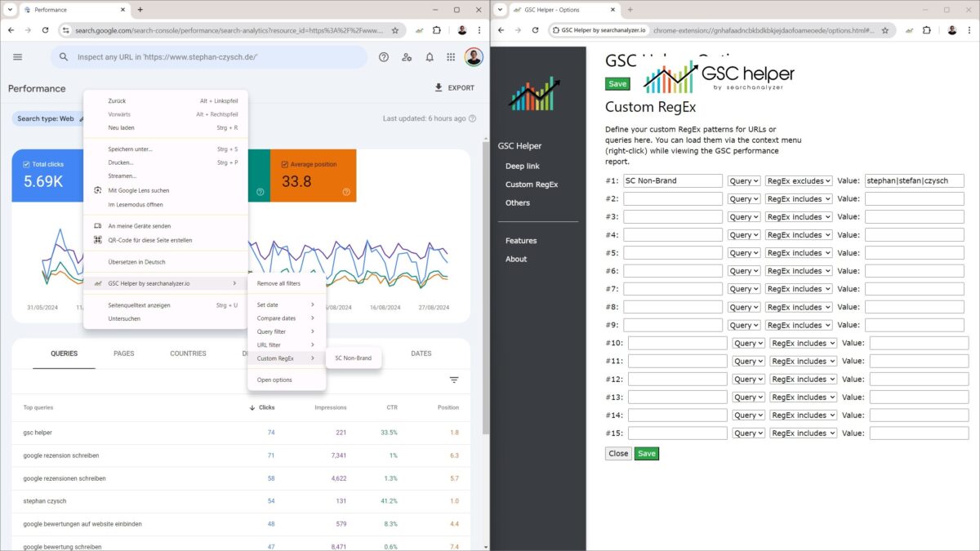Open About in the options sidebar
The height and width of the screenshot is (551, 980).
(516, 259)
